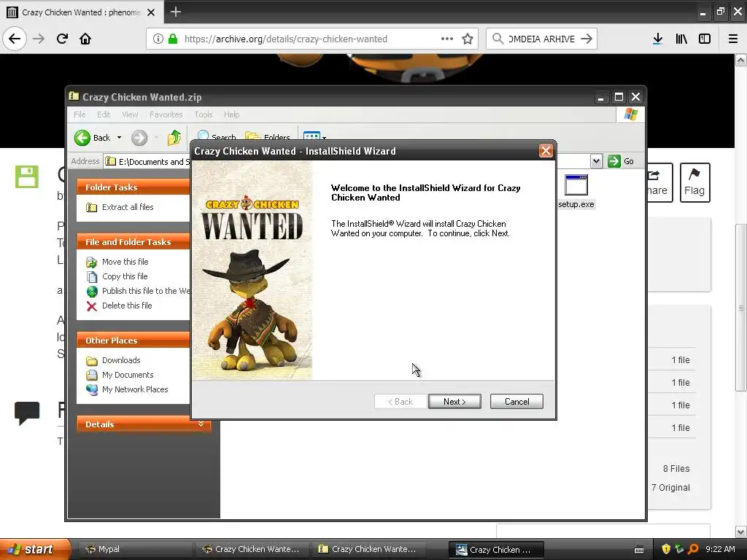This screenshot has width=747, height=560.
Task: Go up one folder level in Explorer
Action: [174, 138]
